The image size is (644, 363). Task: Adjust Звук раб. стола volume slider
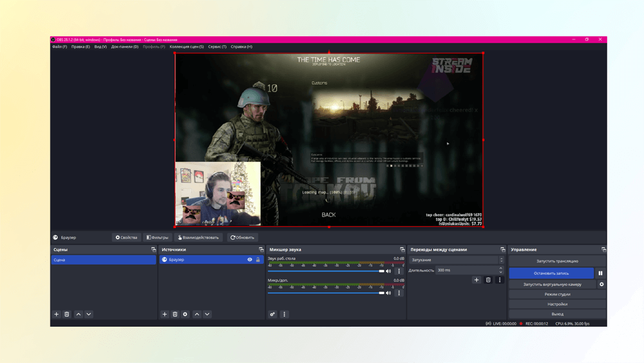326,271
